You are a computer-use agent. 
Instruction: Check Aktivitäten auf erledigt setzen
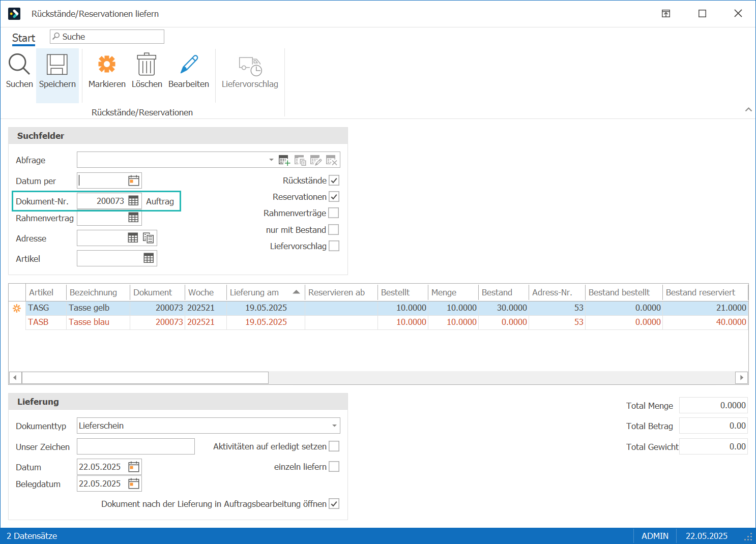coord(334,446)
